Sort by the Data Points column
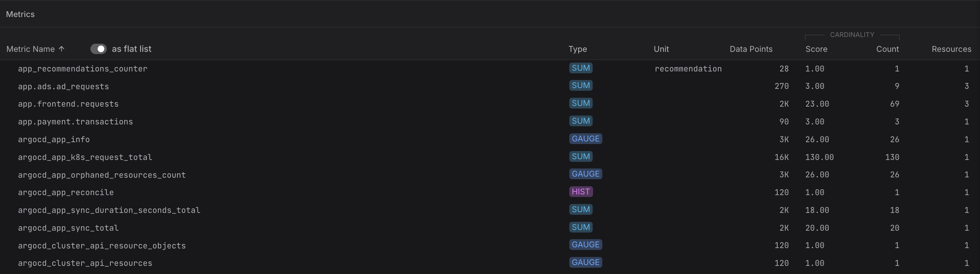The height and width of the screenshot is (274, 980). (751, 49)
